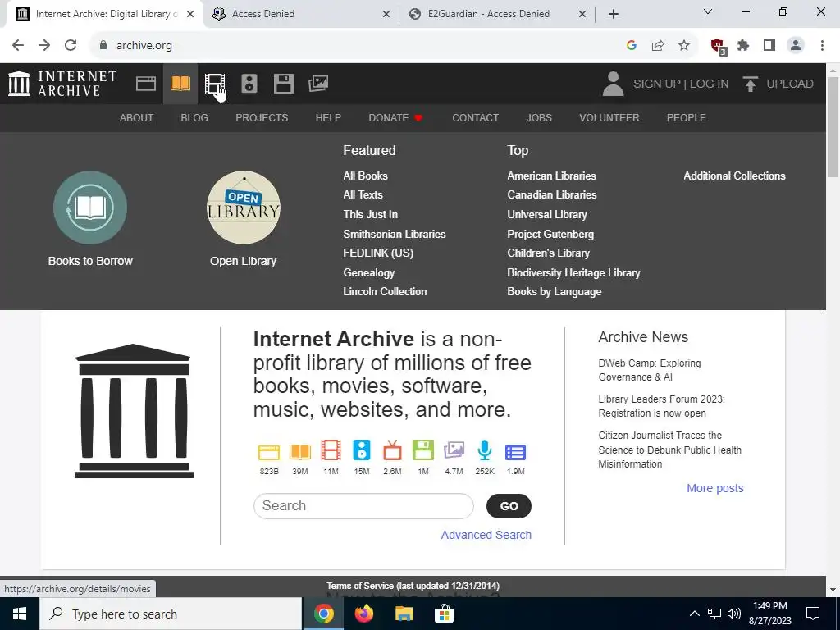Click the Texts book icon in top nav
The image size is (840, 630).
[180, 84]
